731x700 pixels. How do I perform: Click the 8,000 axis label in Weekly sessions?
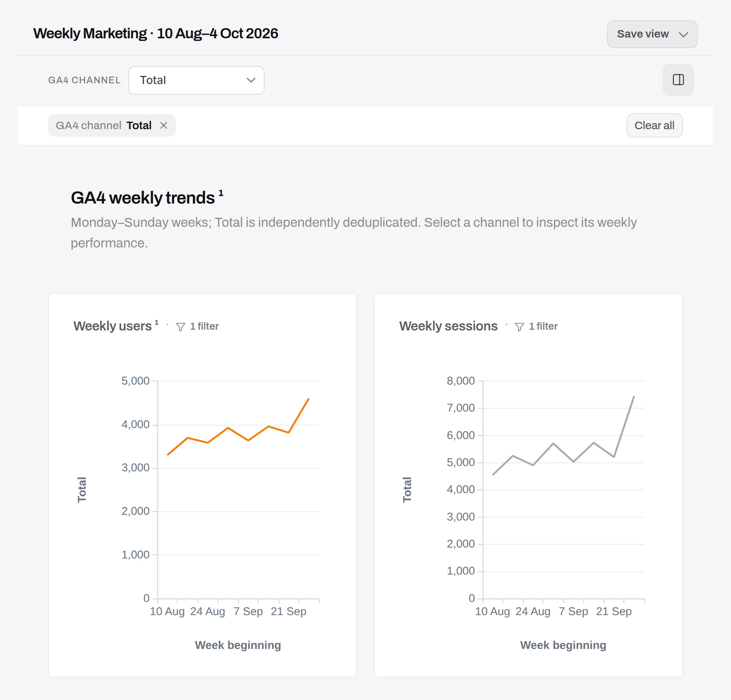click(461, 381)
